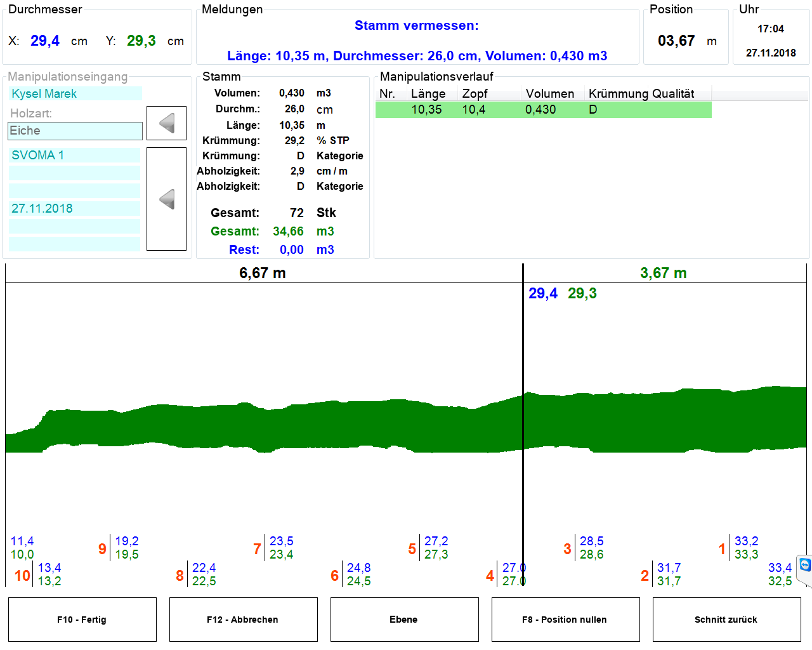This screenshot has width=812, height=650.
Task: Click measurement marker 10
Action: click(22, 576)
